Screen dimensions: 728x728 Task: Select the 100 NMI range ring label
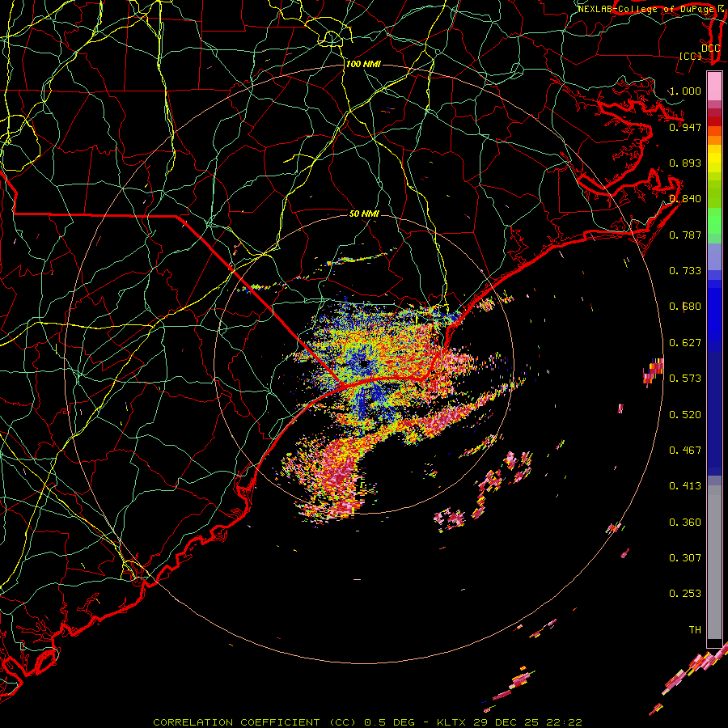click(x=363, y=64)
